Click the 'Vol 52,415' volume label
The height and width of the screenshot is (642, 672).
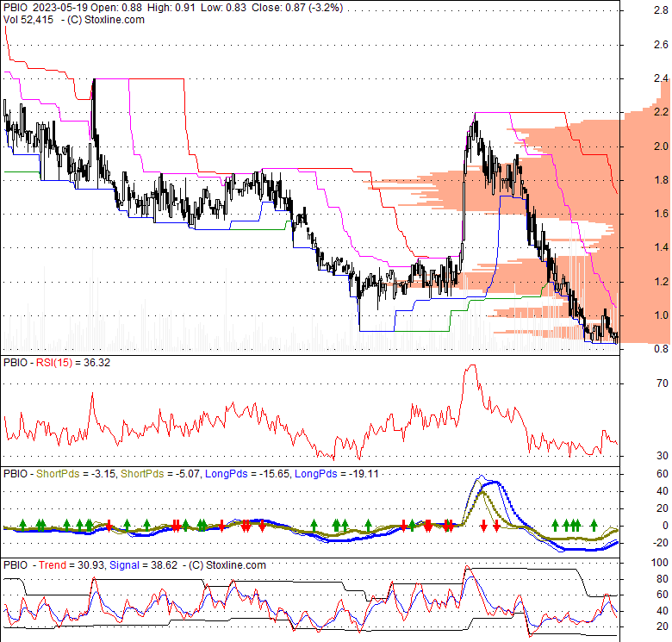point(28,20)
